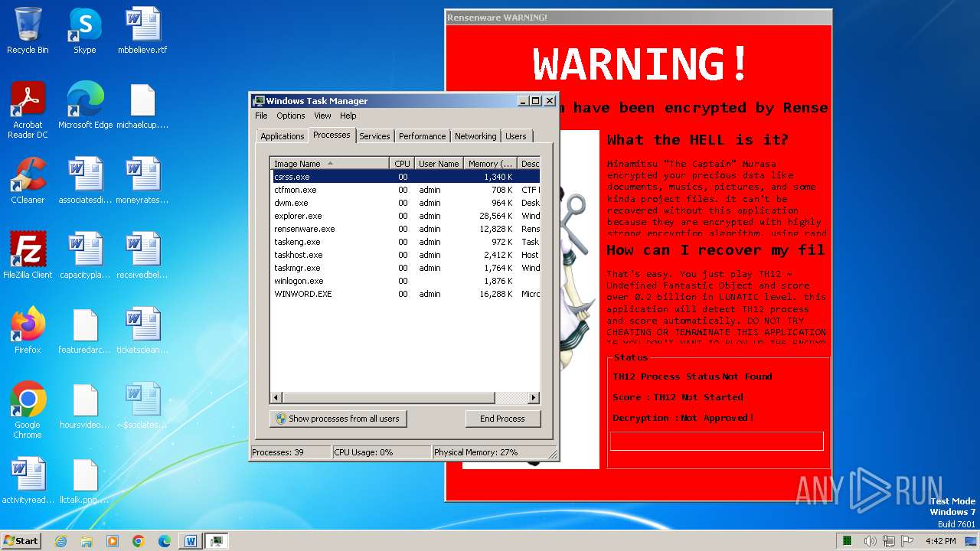Viewport: 980px width, 551px height.
Task: Click Show processes from all users
Action: (x=338, y=419)
